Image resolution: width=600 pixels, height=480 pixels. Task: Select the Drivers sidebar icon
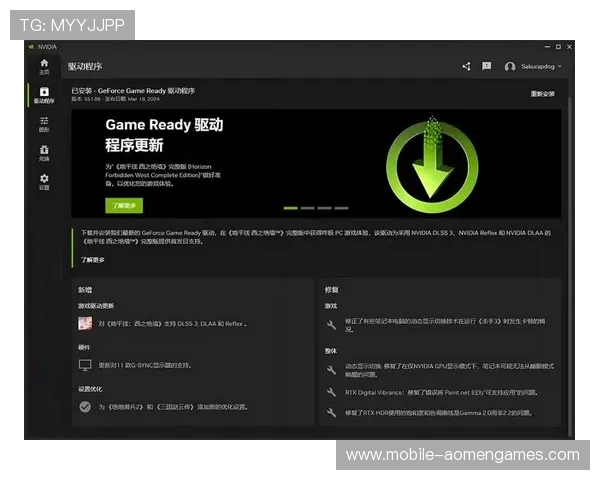[44, 95]
